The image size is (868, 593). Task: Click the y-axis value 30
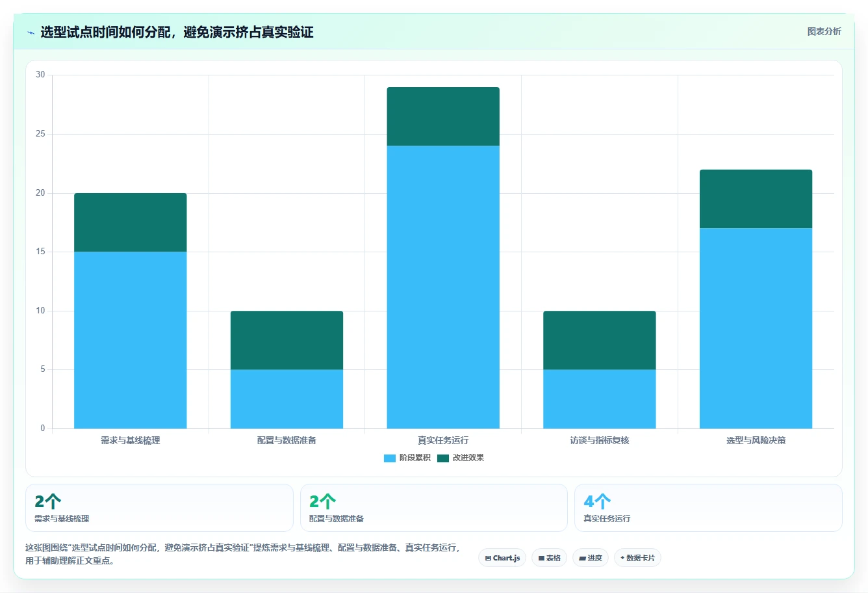tap(40, 75)
